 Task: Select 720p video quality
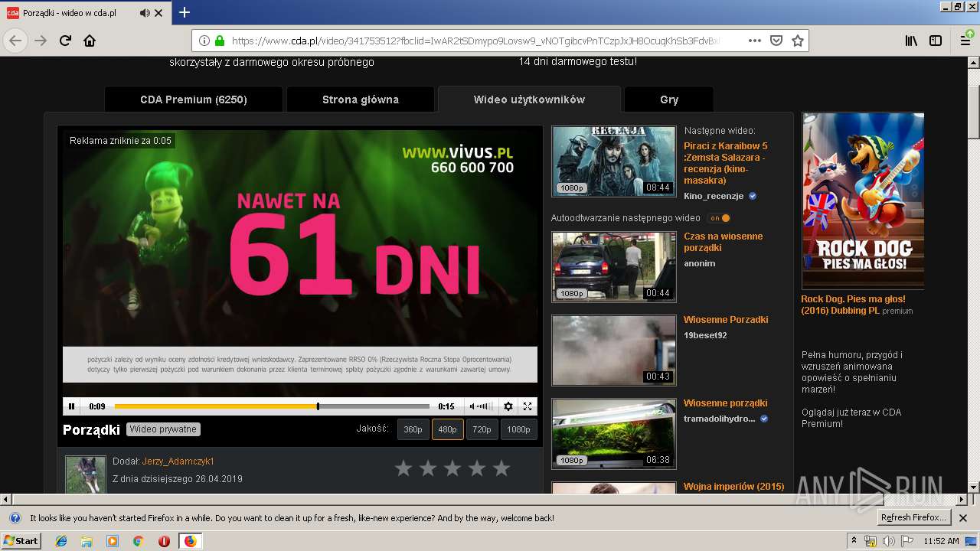[482, 429]
